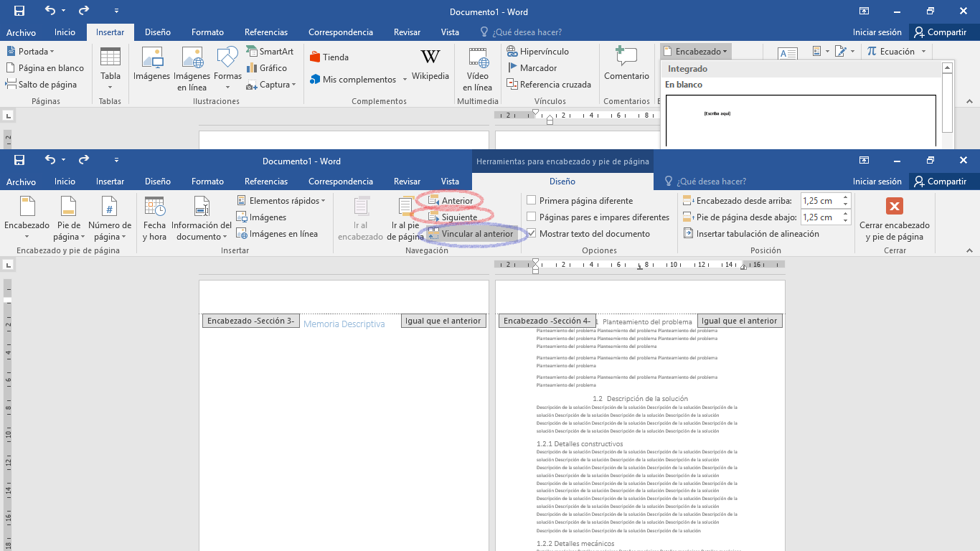Screen dimensions: 980x551
Task: Collapse the header tools ribbon chevron
Action: click(969, 250)
